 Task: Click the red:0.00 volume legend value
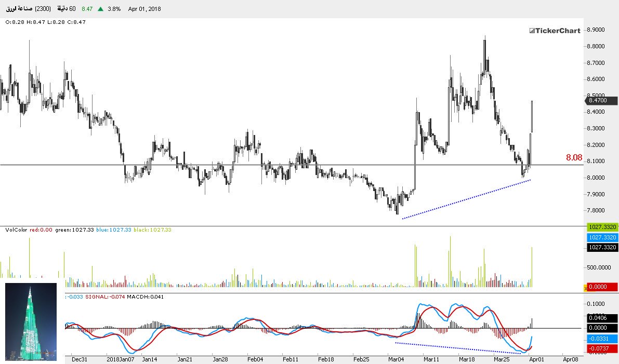(x=41, y=230)
